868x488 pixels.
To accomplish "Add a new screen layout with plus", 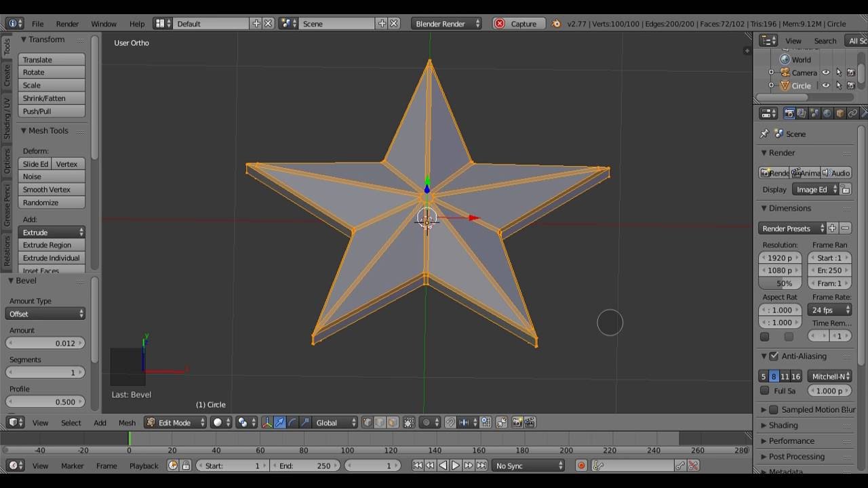I will (256, 23).
